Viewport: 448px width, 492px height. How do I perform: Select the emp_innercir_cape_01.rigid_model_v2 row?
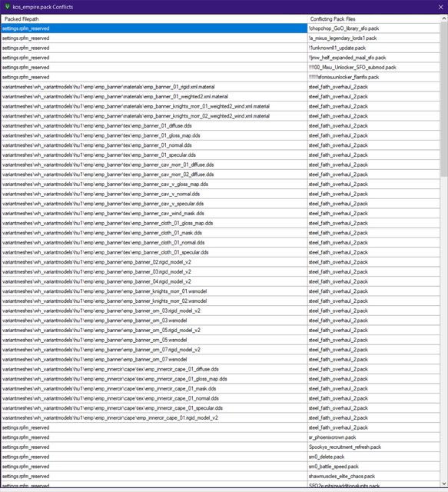(x=154, y=417)
